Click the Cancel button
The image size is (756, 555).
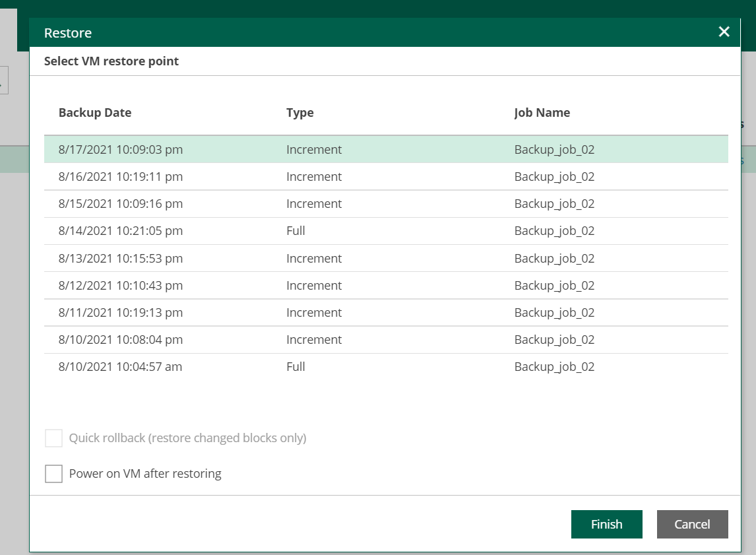pos(692,524)
